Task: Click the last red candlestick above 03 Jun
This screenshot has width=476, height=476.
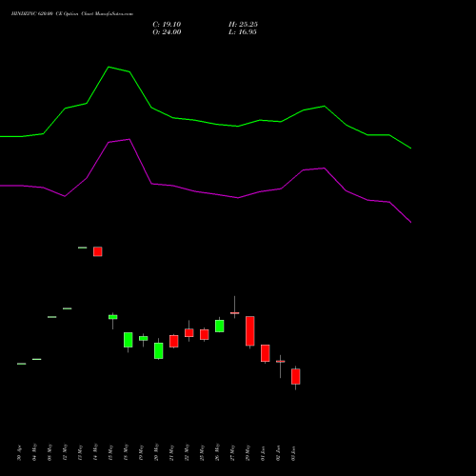Action: click(x=296, y=376)
